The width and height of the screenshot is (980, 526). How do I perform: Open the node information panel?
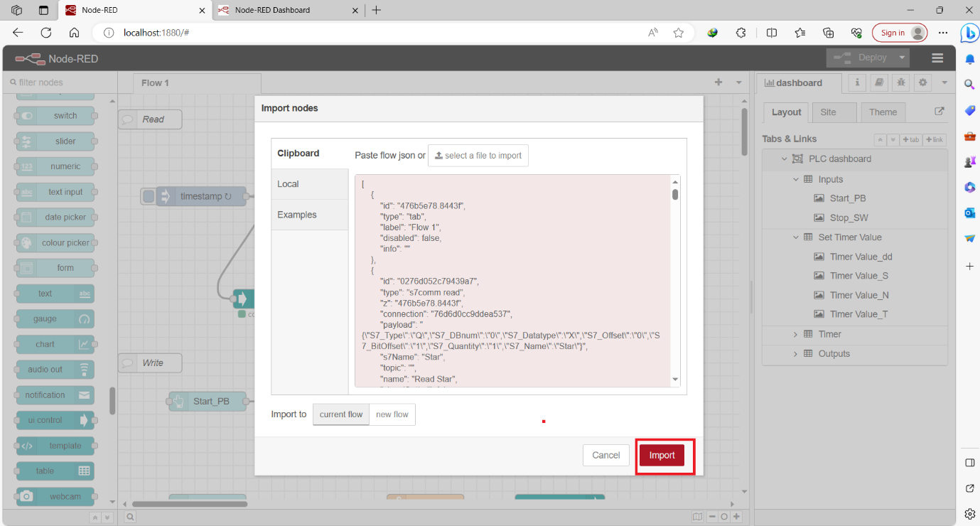(856, 82)
